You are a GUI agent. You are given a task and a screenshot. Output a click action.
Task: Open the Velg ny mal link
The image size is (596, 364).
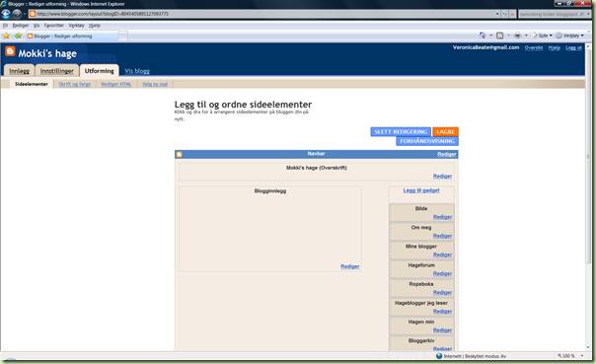pos(155,84)
